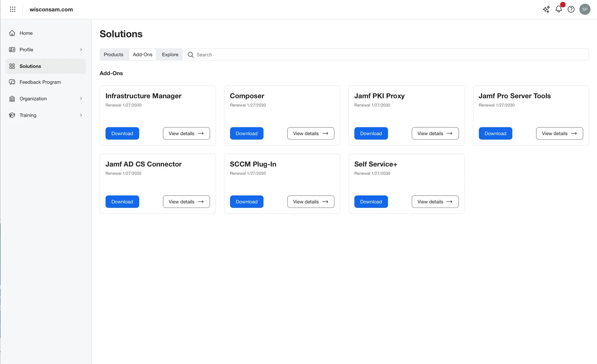Download Infrastructure Manager

(122, 134)
